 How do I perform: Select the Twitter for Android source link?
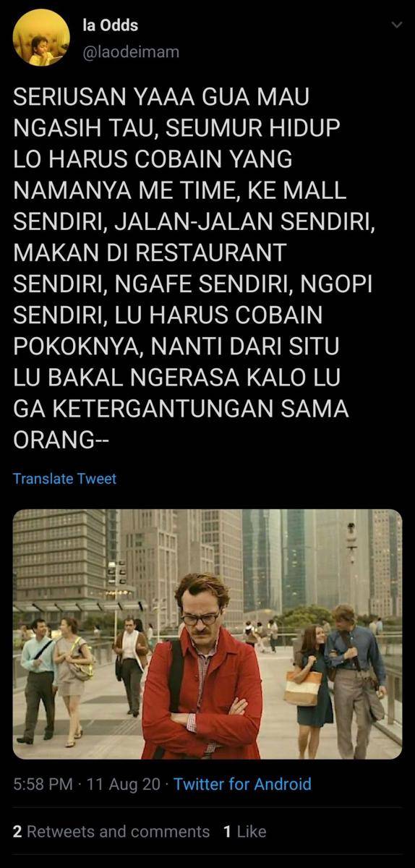242,784
